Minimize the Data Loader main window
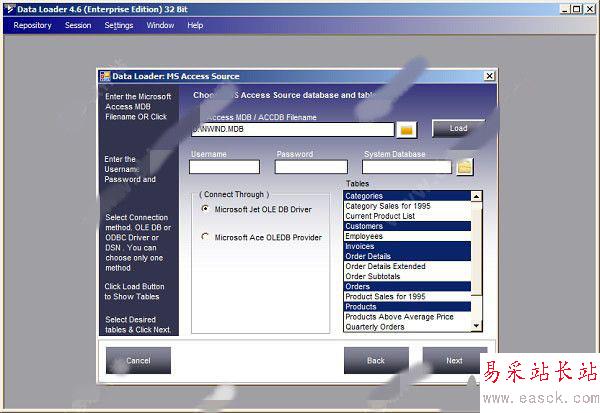 [x=565, y=9]
